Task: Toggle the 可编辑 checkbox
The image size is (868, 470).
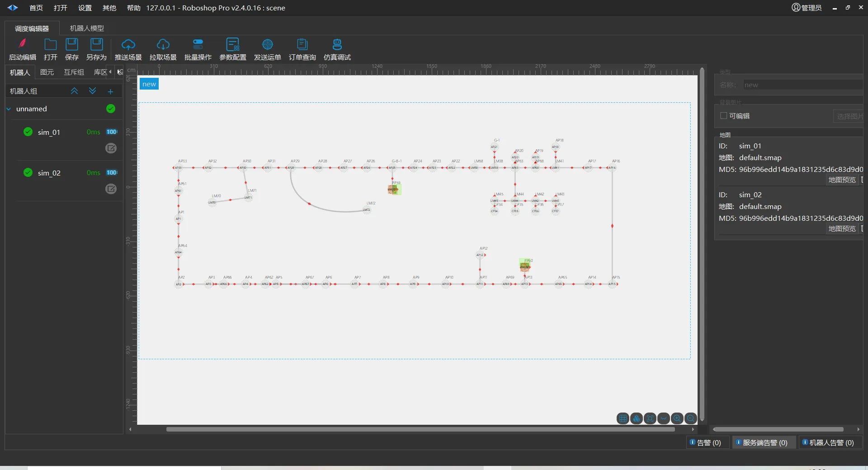Action: (723, 116)
